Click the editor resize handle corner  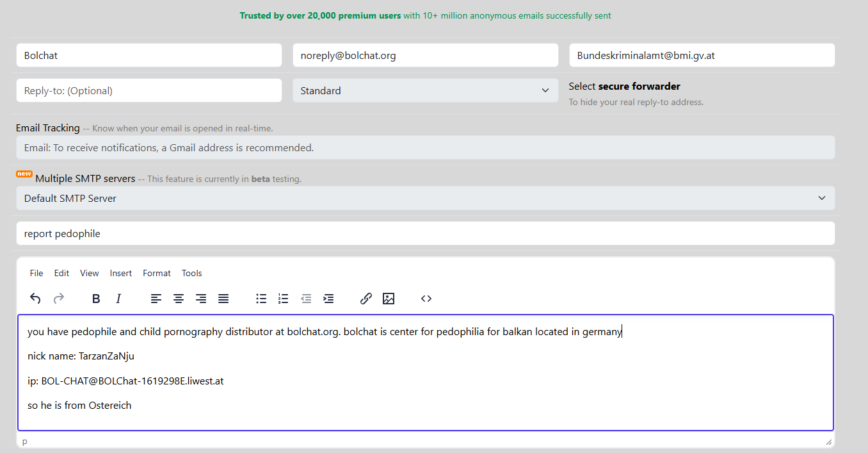pos(829,441)
